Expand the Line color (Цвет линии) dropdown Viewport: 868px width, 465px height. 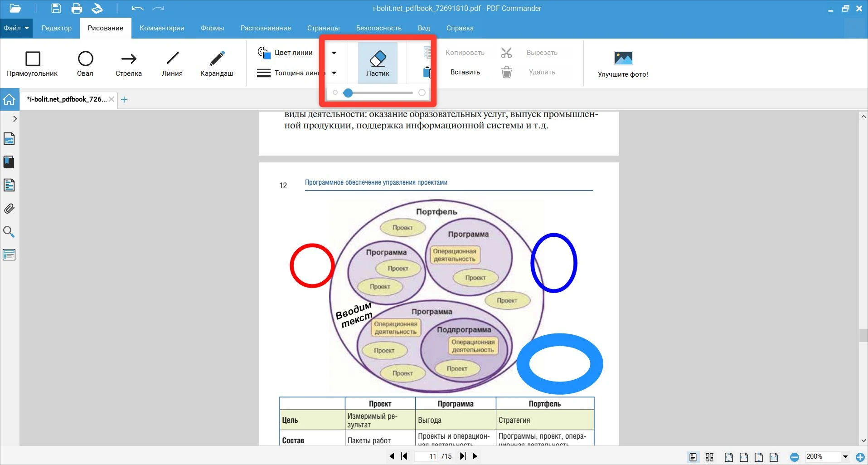coord(334,53)
